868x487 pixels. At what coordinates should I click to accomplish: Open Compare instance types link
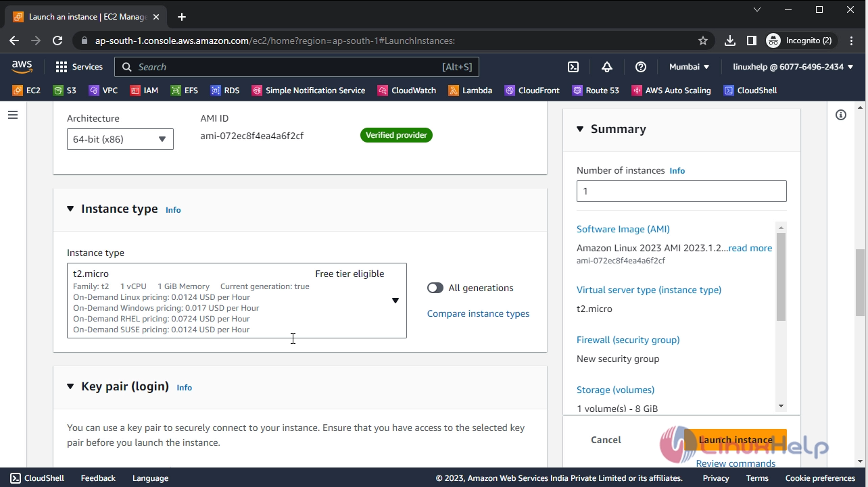[x=478, y=313]
